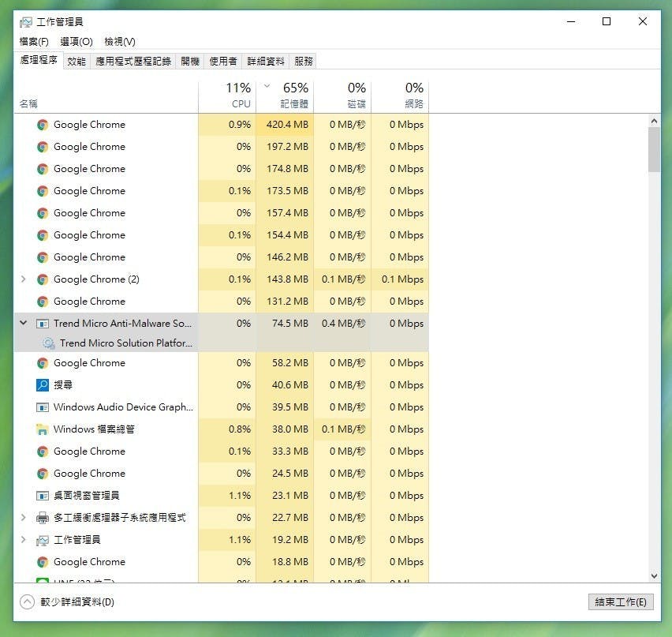Click the Chrome icon for the 157.4 MB process

[43, 213]
